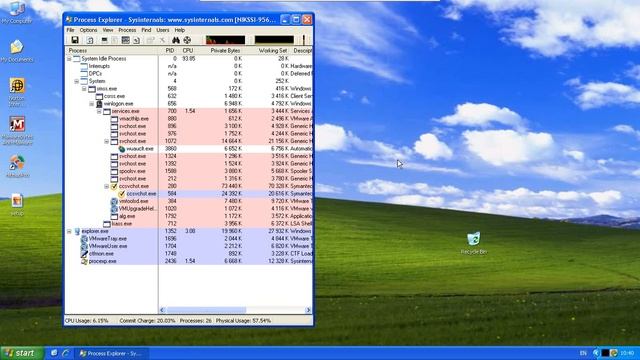Screen dimensions: 640x360
Task: Click the binoculars Find handle icon
Action: coord(176,40)
